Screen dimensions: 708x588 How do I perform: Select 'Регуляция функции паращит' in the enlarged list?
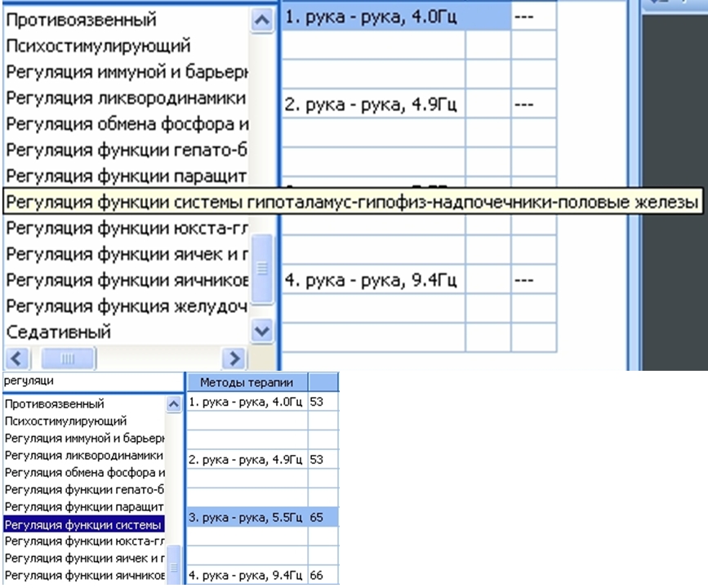[x=126, y=176]
